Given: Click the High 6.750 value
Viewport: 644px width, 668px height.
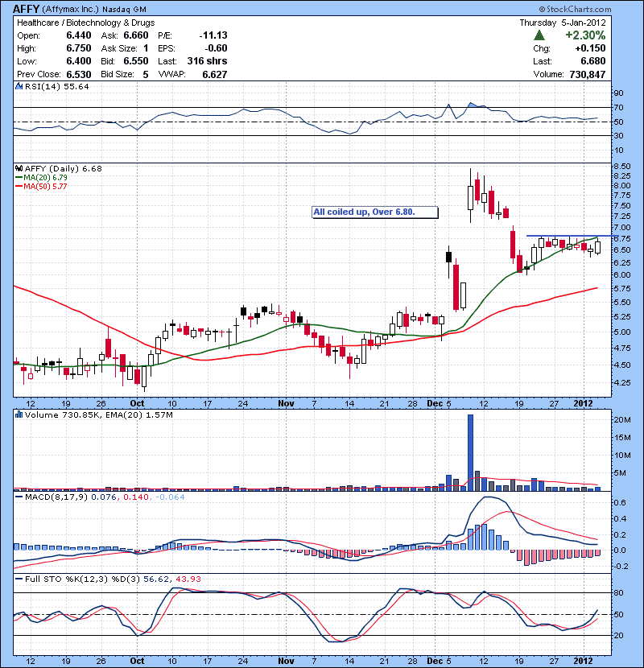Looking at the screenshot, I should tap(78, 48).
